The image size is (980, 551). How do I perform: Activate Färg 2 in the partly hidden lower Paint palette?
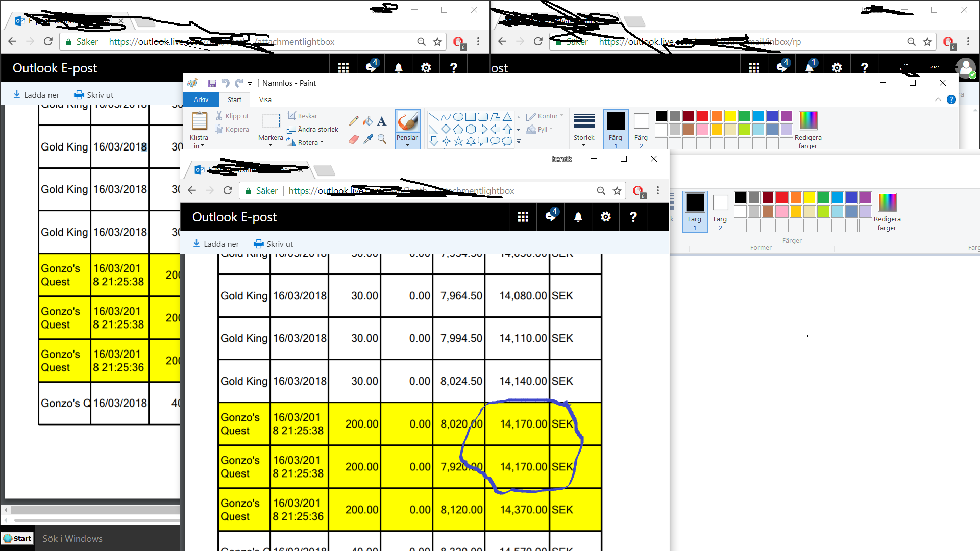720,212
